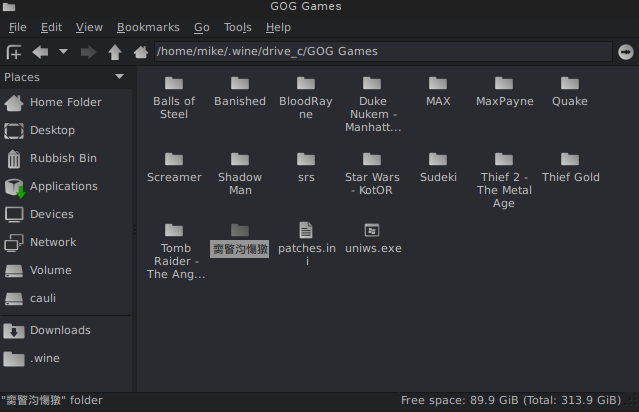Open the Tools menu

point(238,27)
